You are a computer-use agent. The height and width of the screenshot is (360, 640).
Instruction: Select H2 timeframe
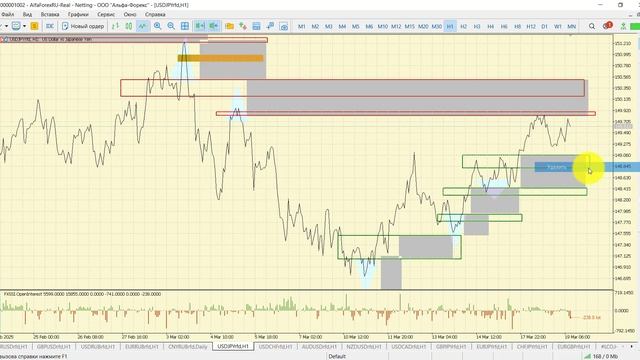[x=463, y=26]
